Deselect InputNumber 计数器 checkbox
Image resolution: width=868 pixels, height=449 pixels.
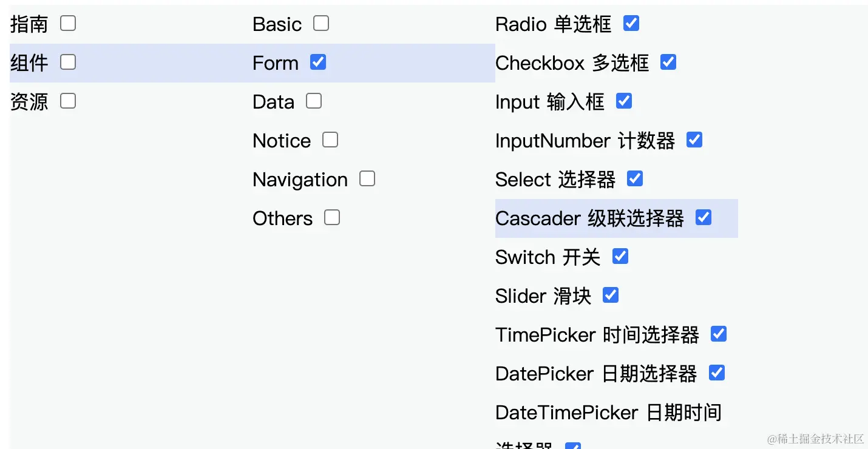[x=694, y=140]
